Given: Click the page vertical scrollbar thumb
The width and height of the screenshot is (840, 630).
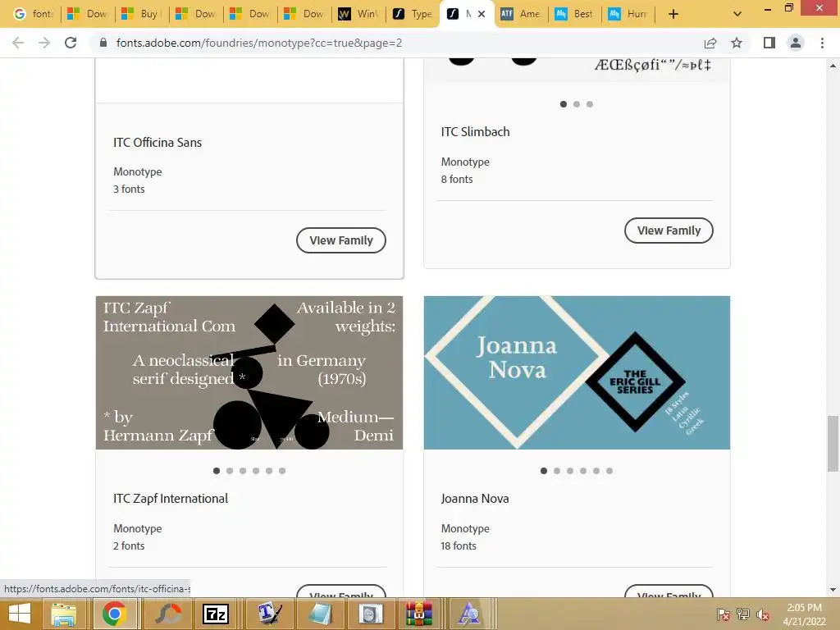Looking at the screenshot, I should (x=833, y=444).
